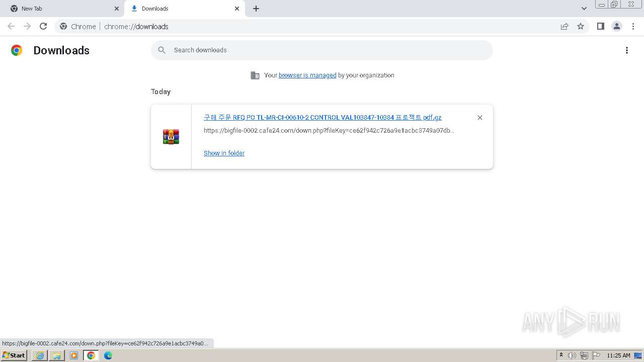
Task: Switch to the New Tab tab
Action: [62, 9]
